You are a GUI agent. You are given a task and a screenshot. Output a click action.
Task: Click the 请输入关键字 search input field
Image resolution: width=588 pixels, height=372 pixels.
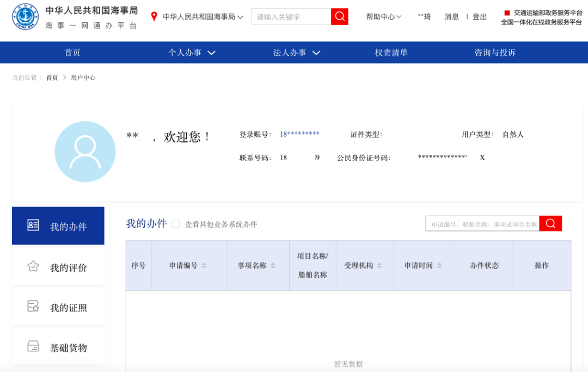(291, 17)
